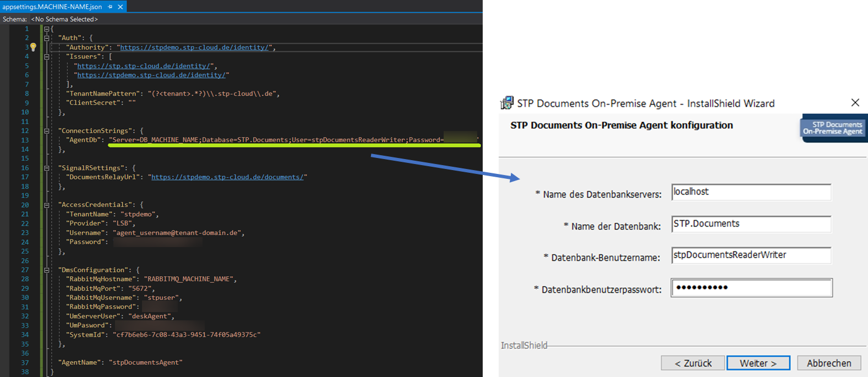Collapse the "ConnectionStrings" section
The width and height of the screenshot is (868, 377).
pos(47,131)
